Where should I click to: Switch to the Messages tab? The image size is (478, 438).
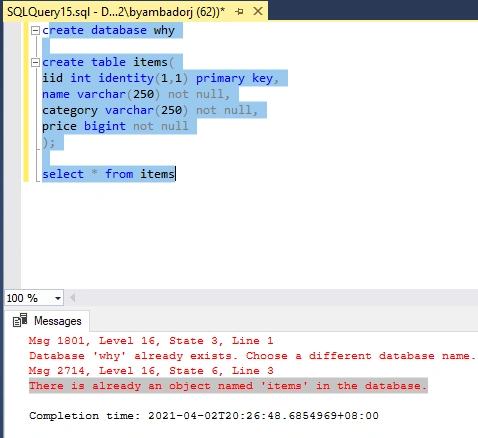coord(47,321)
